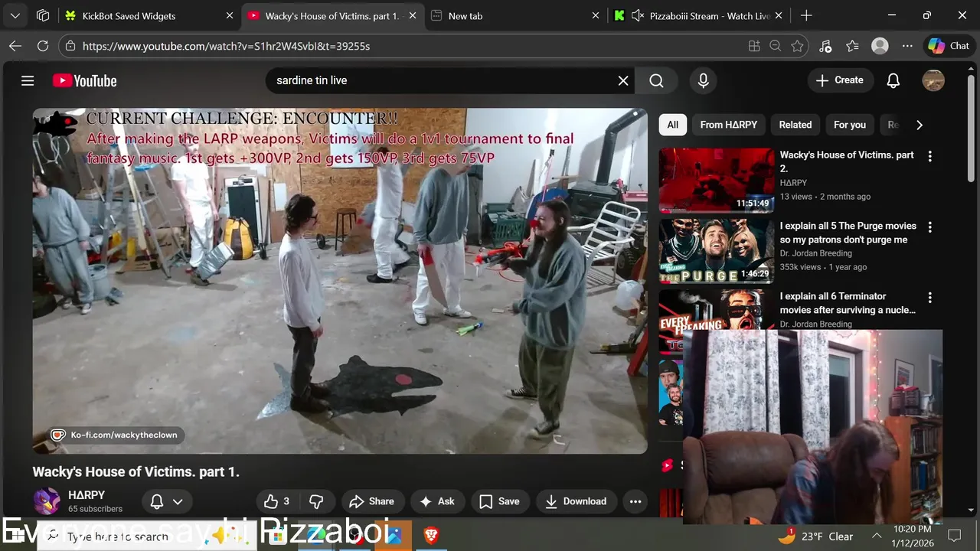Start voice search with the microphone
The height and width of the screenshot is (551, 980).
703,80
